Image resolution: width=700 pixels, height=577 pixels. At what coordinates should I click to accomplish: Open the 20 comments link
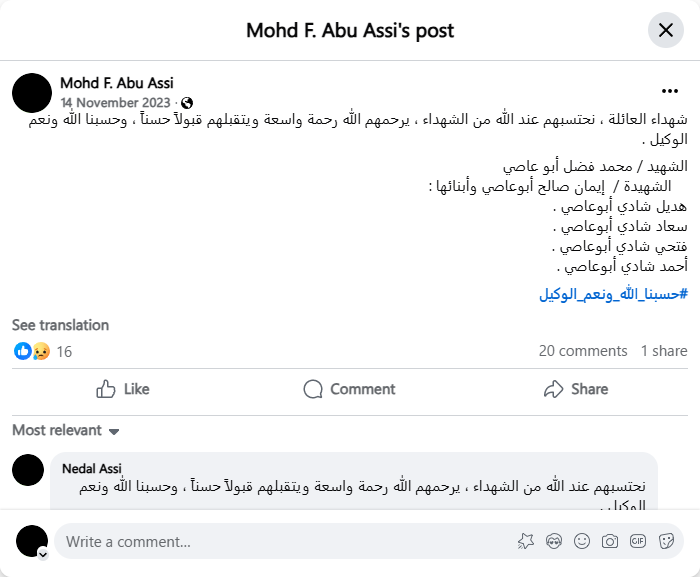582,351
